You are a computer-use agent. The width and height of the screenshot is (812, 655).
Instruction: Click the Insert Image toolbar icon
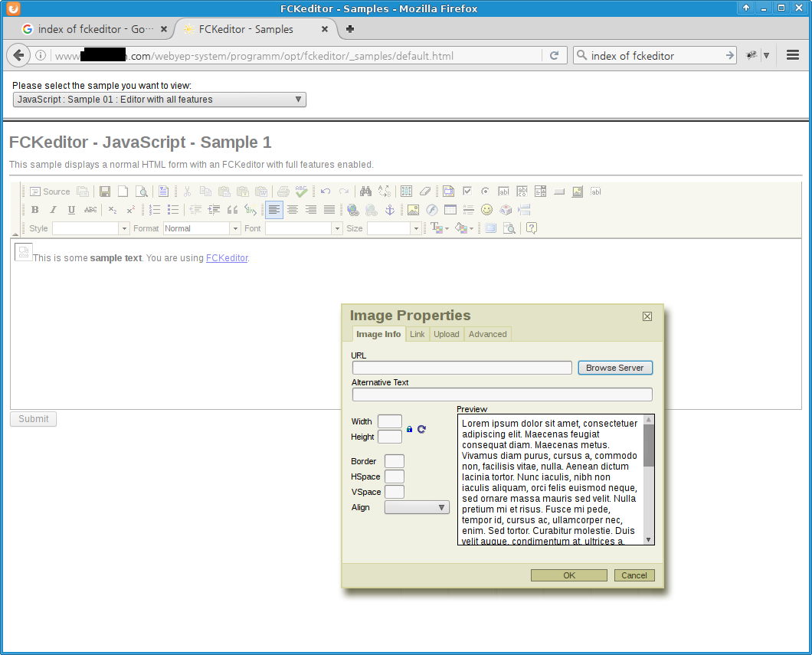[413, 210]
